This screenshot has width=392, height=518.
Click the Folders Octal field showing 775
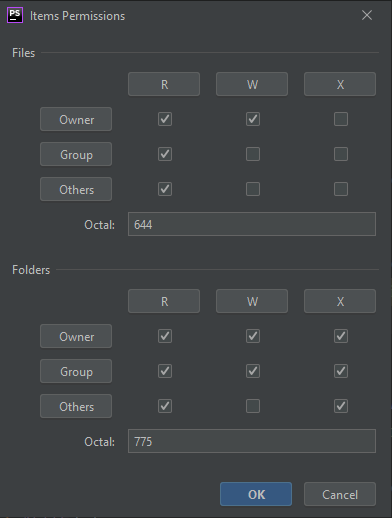[x=252, y=441]
